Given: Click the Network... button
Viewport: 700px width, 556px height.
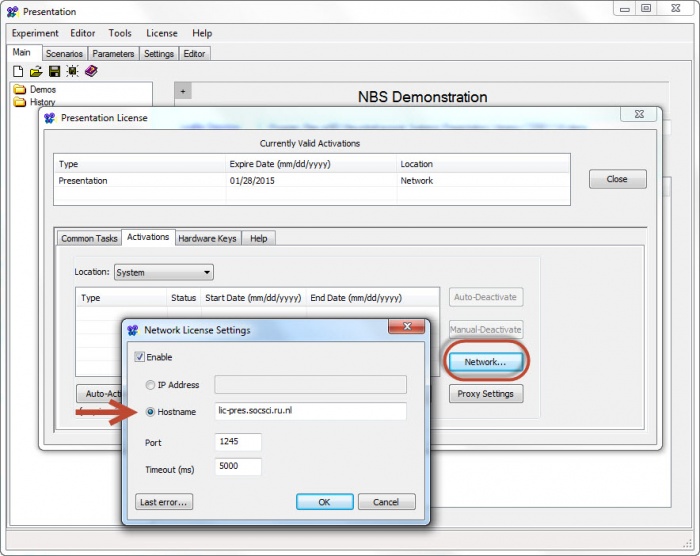Looking at the screenshot, I should click(485, 362).
